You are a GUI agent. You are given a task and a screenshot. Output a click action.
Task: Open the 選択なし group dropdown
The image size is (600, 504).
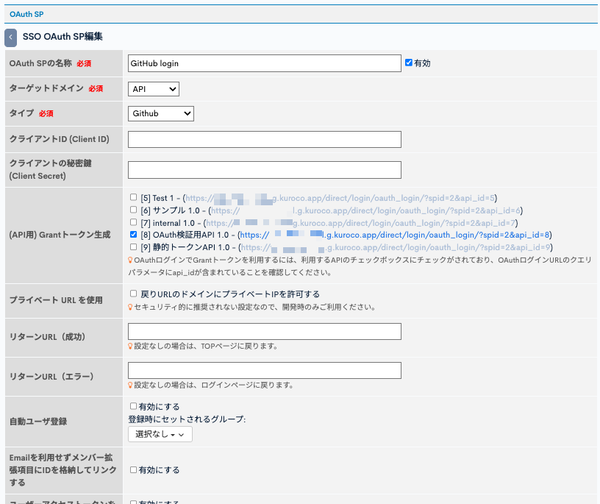tap(160, 434)
